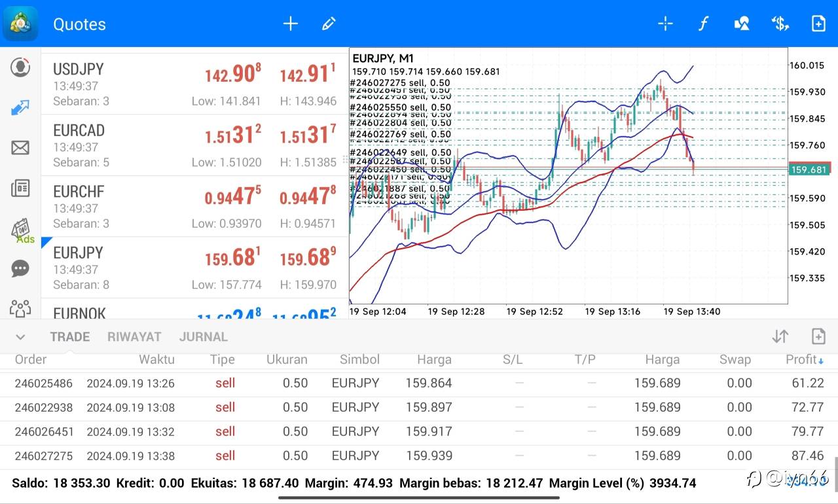The width and height of the screenshot is (838, 504).
Task: Open the account profile icon in sidebar
Action: coord(20,67)
